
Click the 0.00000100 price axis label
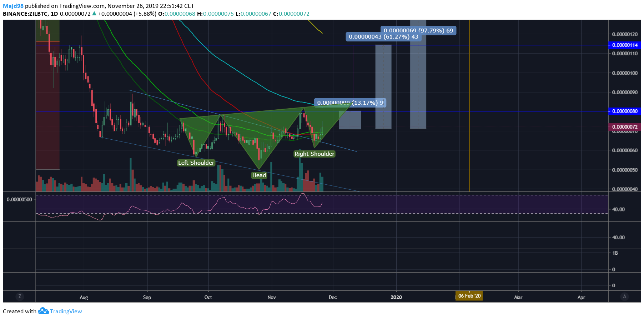pyautogui.click(x=625, y=73)
